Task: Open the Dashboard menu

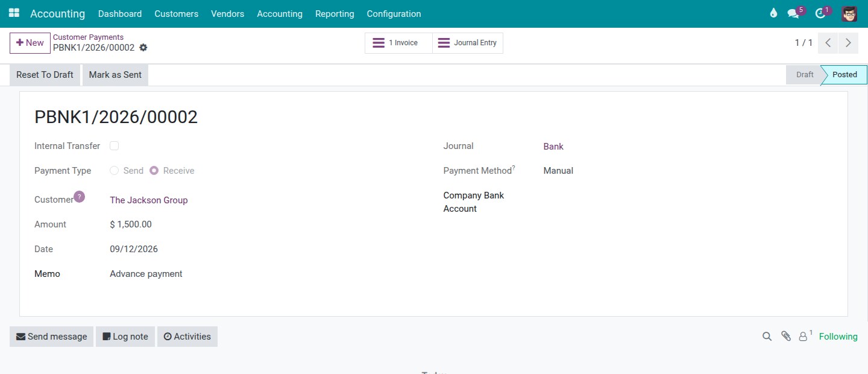Action: 120,13
